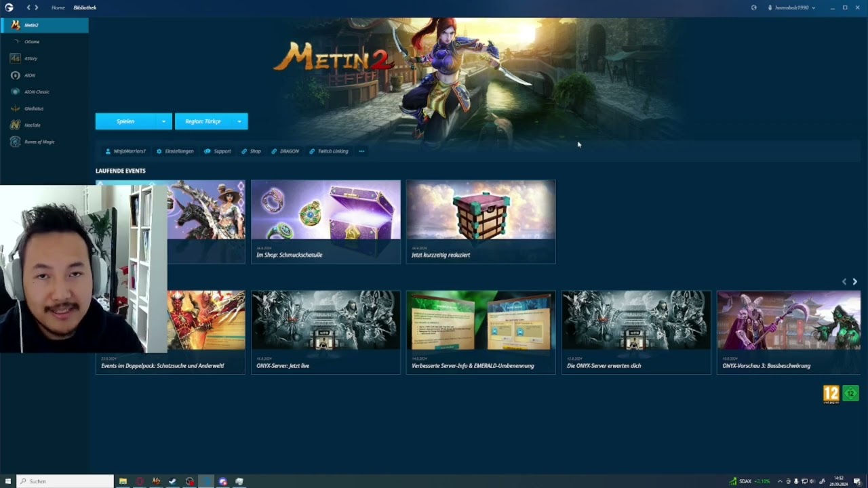Open the Region dropdown arrow
Image resolution: width=868 pixels, height=488 pixels.
(239, 121)
